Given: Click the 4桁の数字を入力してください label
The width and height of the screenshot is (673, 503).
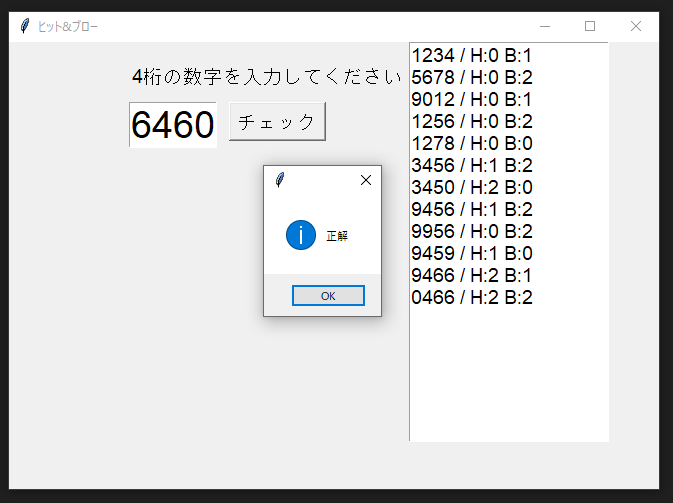Looking at the screenshot, I should 267,77.
